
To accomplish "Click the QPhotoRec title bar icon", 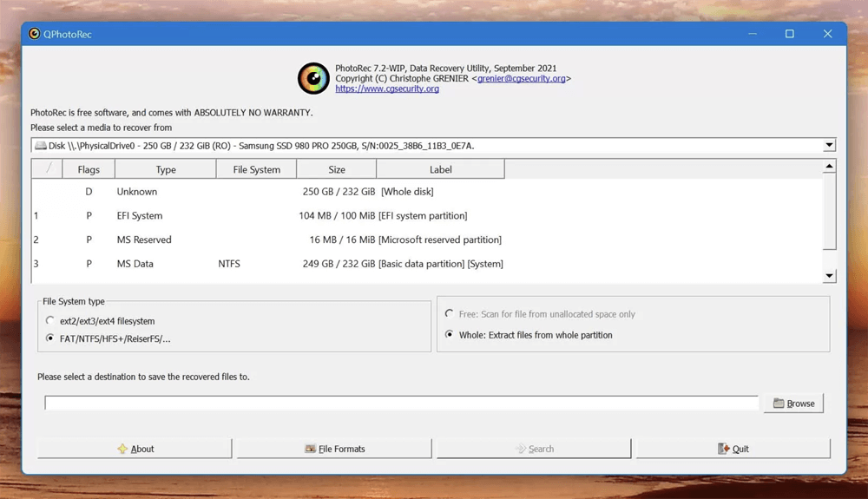I will [x=35, y=34].
